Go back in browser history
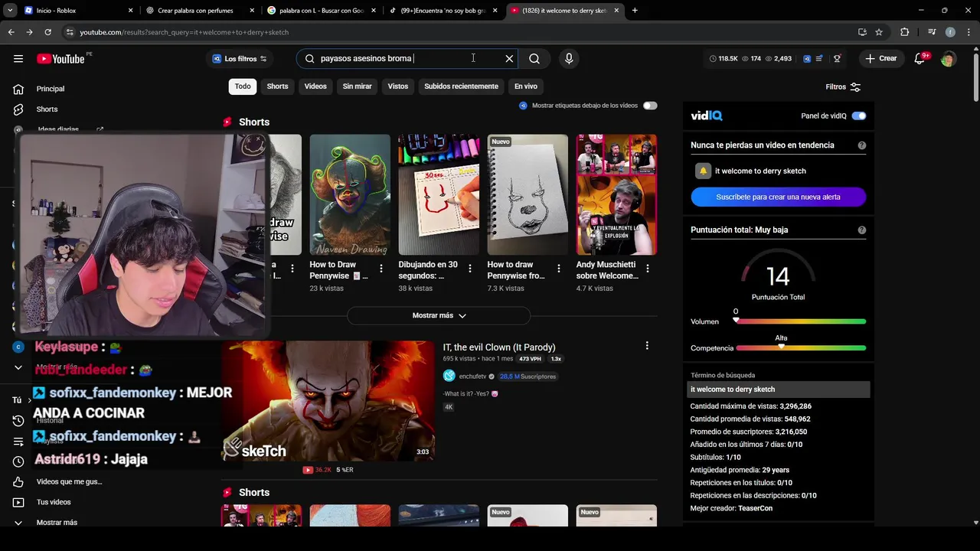The image size is (980, 551). pos(11,32)
